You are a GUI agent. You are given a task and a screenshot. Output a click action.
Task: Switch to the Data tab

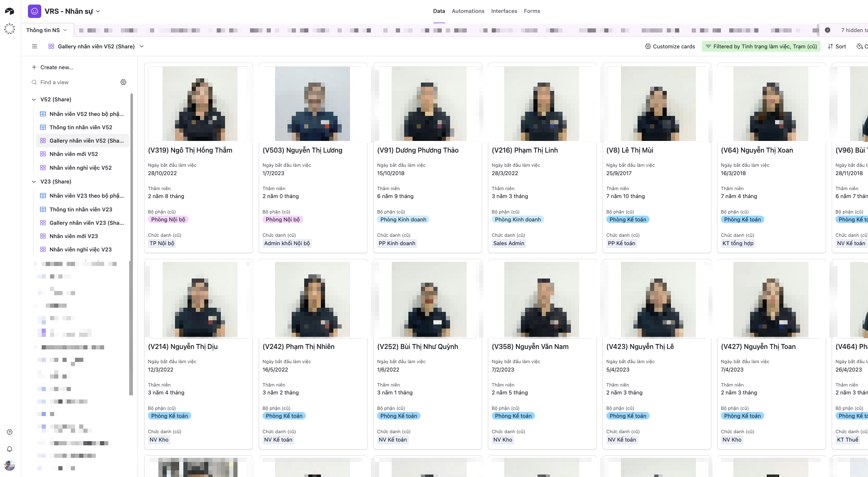[439, 11]
